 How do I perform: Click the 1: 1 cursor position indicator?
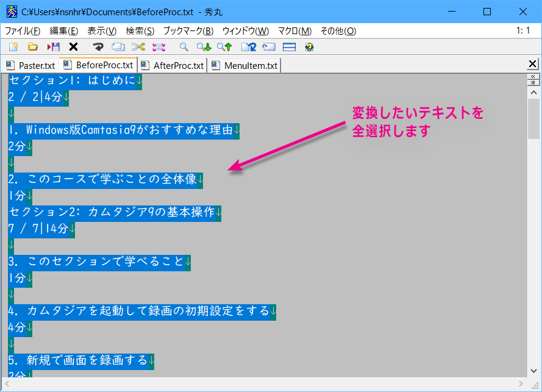(523, 30)
